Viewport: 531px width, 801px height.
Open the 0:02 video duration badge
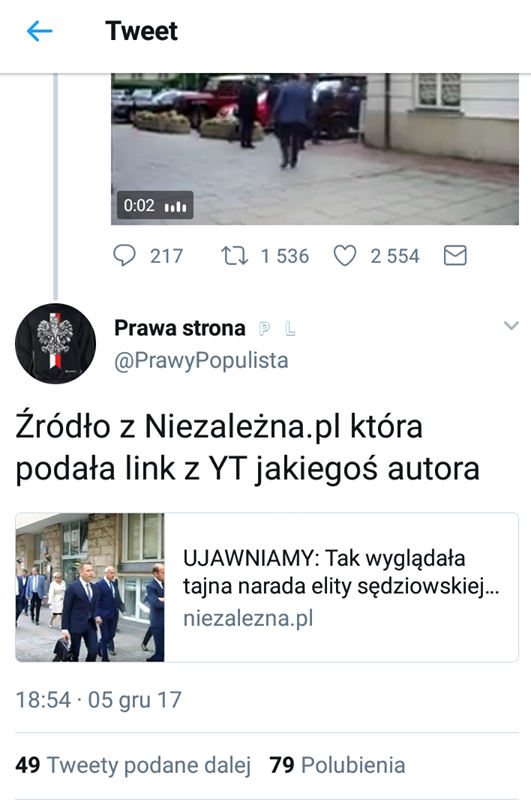point(155,205)
